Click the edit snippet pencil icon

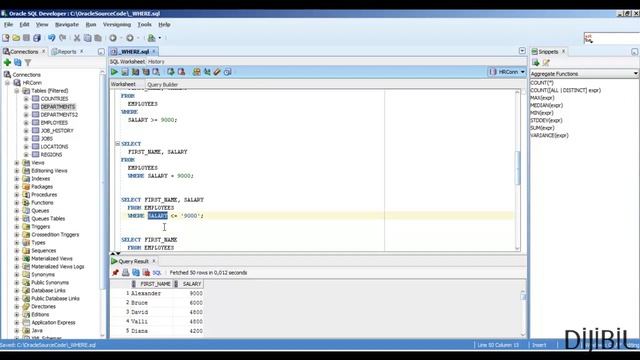click(x=546, y=62)
